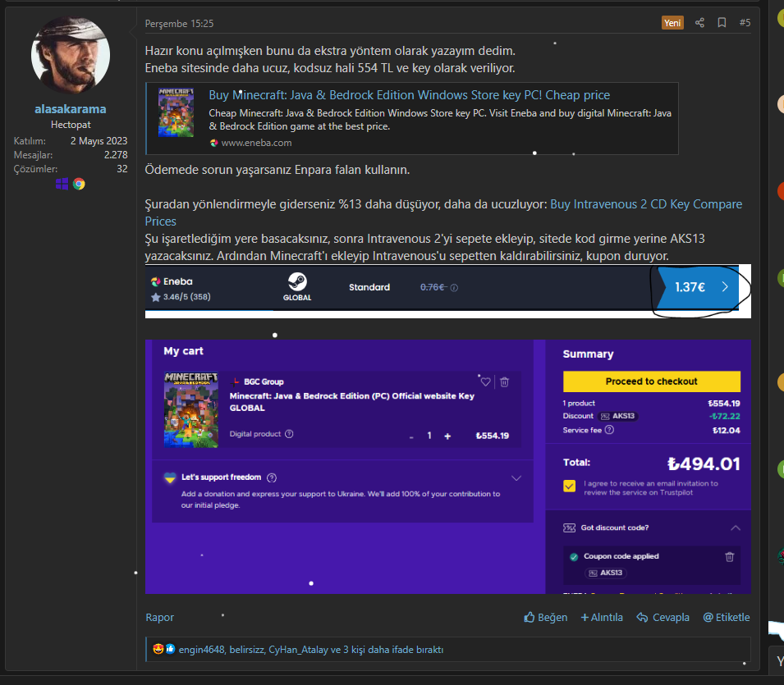Click the Mesajlar 2.278 count
784x685 pixels.
coord(116,155)
